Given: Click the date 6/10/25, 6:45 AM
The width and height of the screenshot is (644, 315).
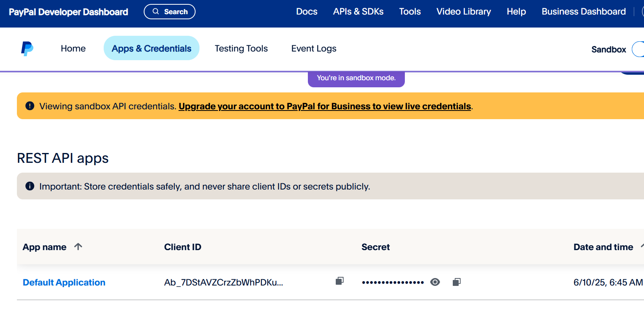Looking at the screenshot, I should point(608,282).
